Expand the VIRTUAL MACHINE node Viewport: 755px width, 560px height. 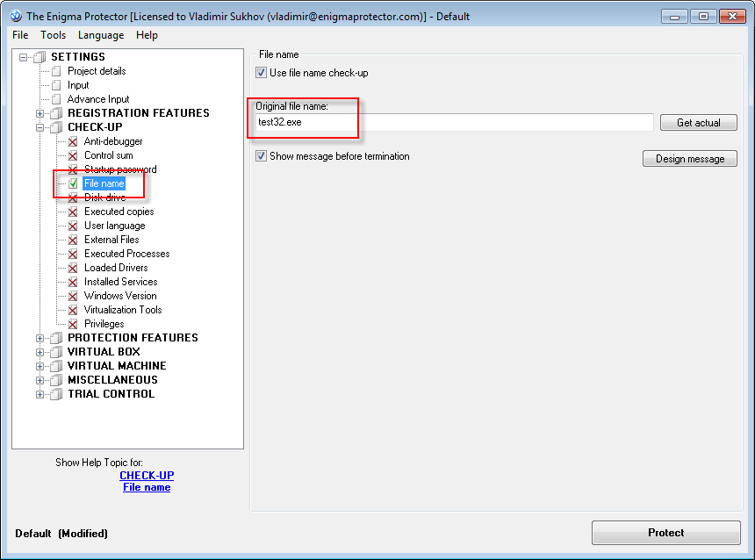(40, 366)
